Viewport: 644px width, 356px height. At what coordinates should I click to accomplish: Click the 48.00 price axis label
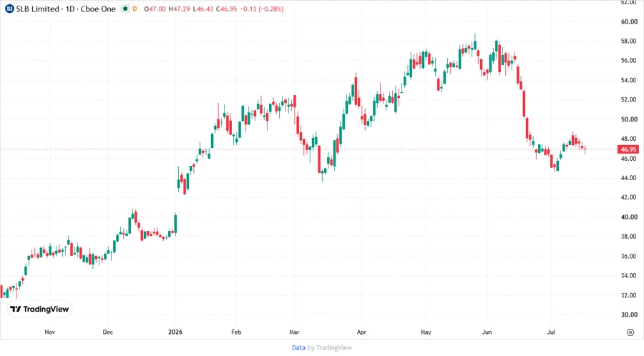[629, 139]
